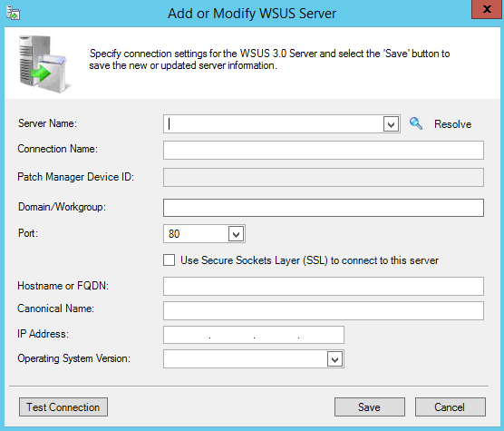Click the WSUS server graphic in header
Viewport: 504px width, 431px height.
[x=44, y=64]
